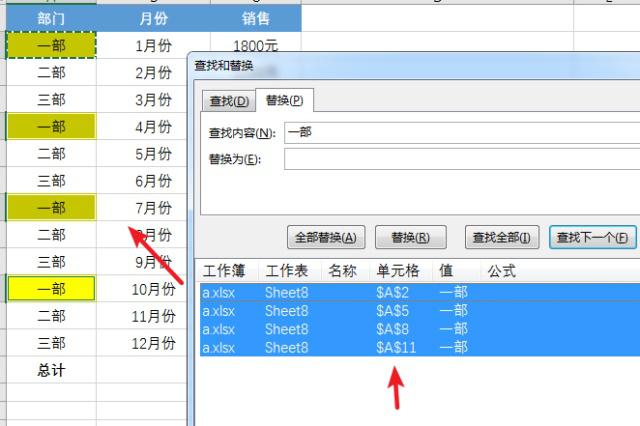Click the 工作表 column header
Screen dimensions: 640x426
click(x=290, y=271)
